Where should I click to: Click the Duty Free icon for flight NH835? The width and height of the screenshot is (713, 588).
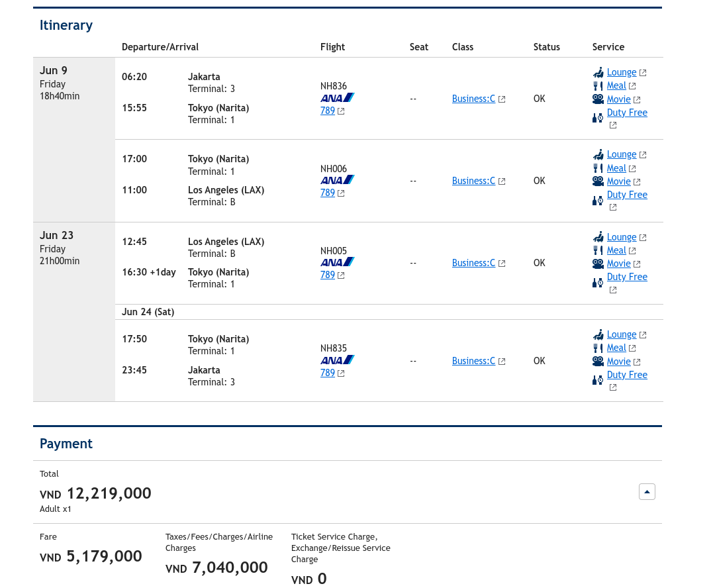pyautogui.click(x=598, y=380)
